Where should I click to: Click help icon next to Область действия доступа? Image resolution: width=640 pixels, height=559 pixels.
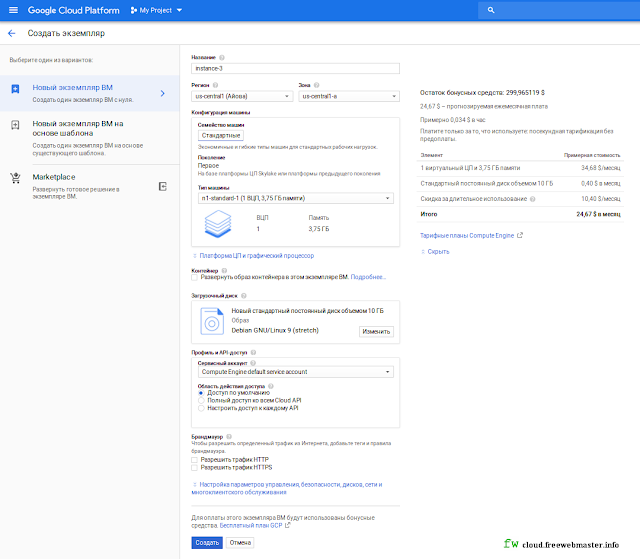click(271, 386)
